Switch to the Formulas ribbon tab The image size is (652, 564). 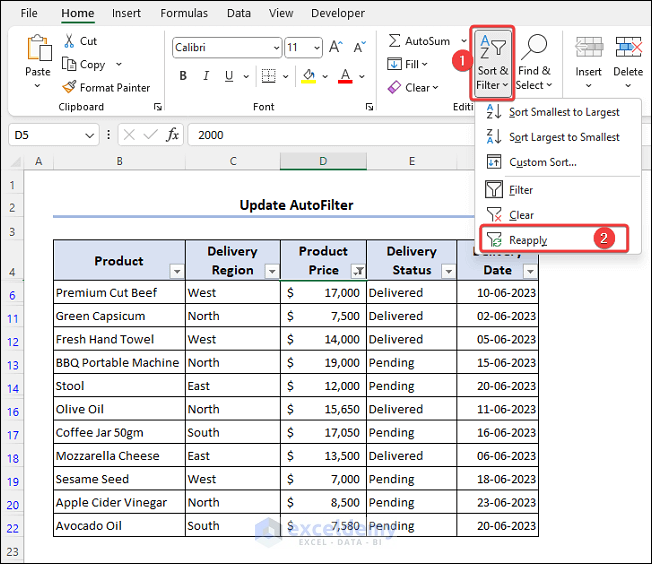[184, 13]
